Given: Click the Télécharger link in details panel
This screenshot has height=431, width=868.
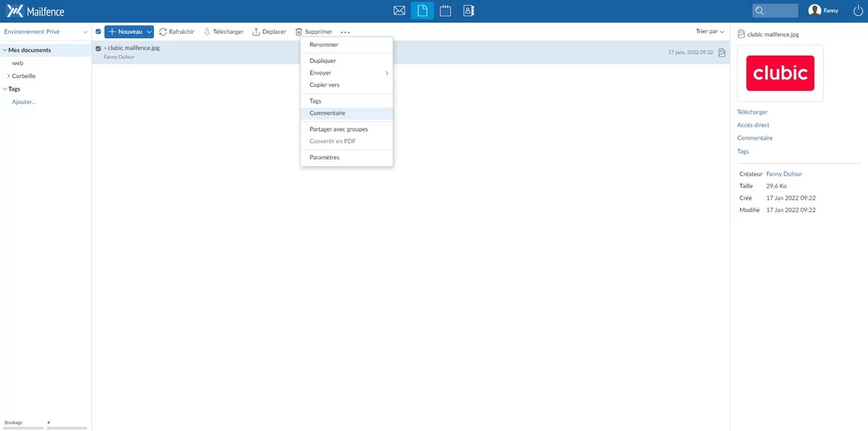Looking at the screenshot, I should coord(752,112).
